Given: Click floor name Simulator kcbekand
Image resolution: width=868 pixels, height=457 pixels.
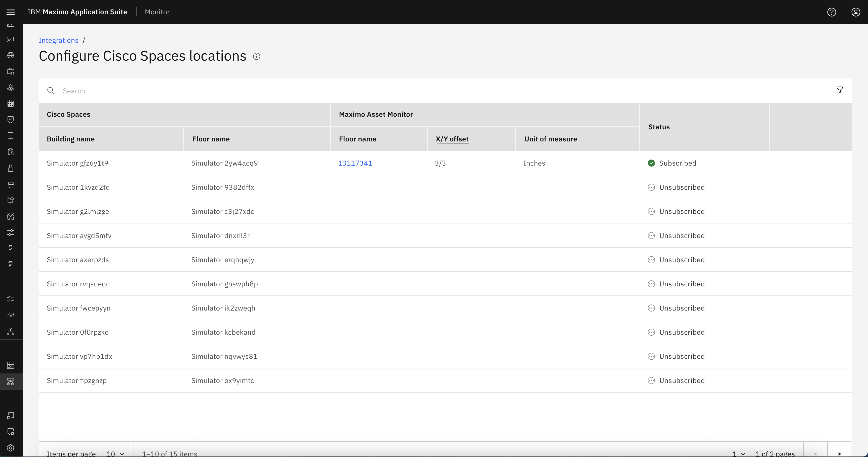Looking at the screenshot, I should [223, 332].
